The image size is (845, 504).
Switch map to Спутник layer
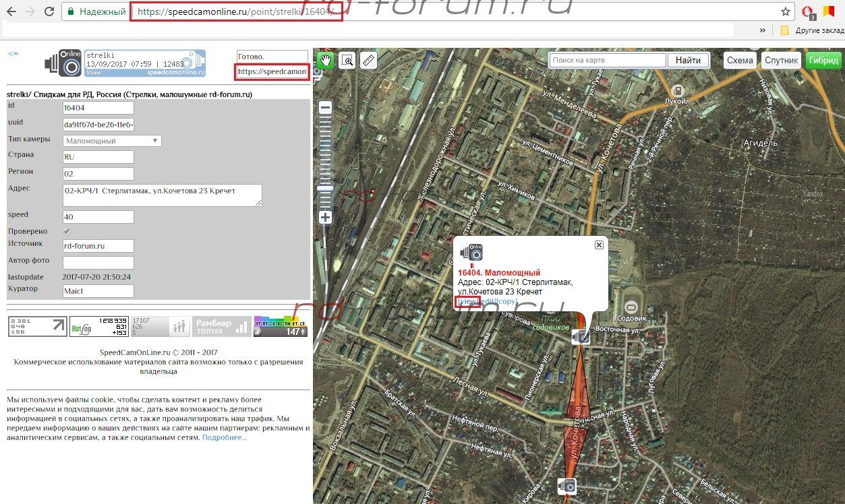(x=782, y=61)
